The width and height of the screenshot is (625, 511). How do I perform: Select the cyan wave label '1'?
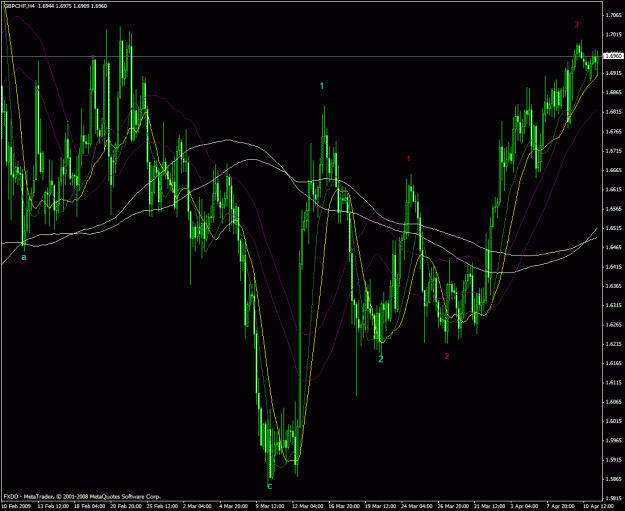tap(322, 86)
